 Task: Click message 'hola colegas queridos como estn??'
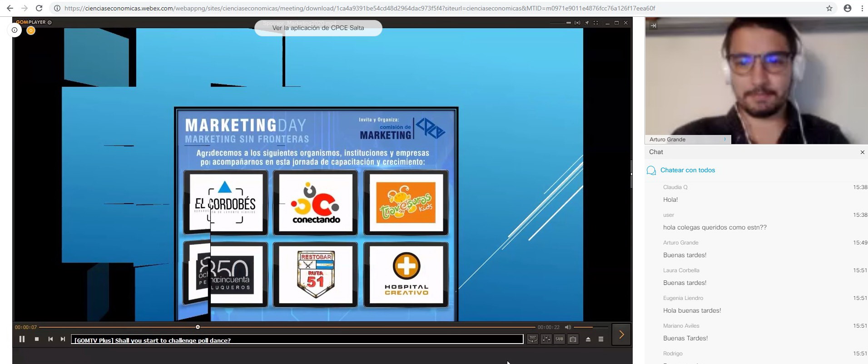(715, 227)
